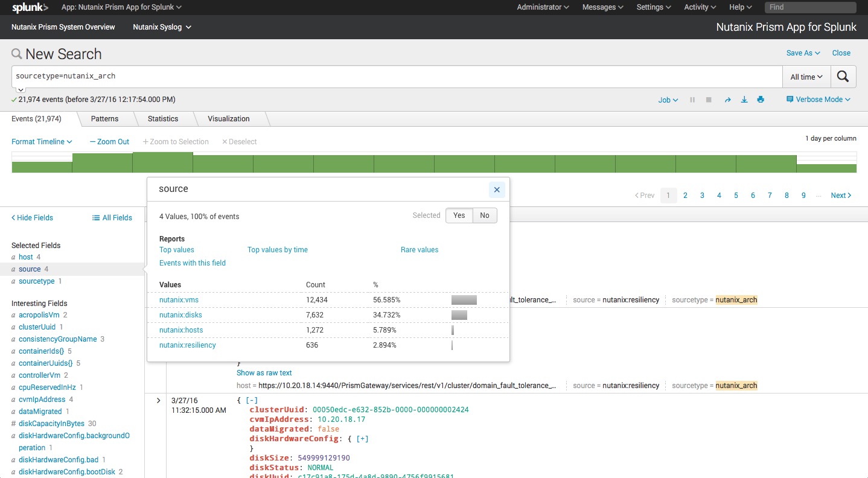Select the sourcetype field
The image size is (868, 478).
click(37, 281)
